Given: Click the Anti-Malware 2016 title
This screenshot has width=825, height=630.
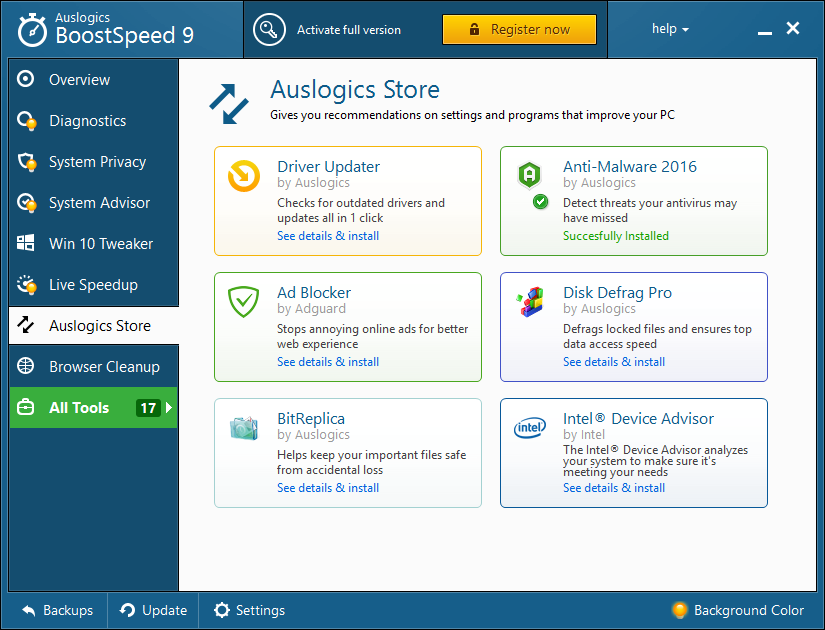Looking at the screenshot, I should pos(630,167).
